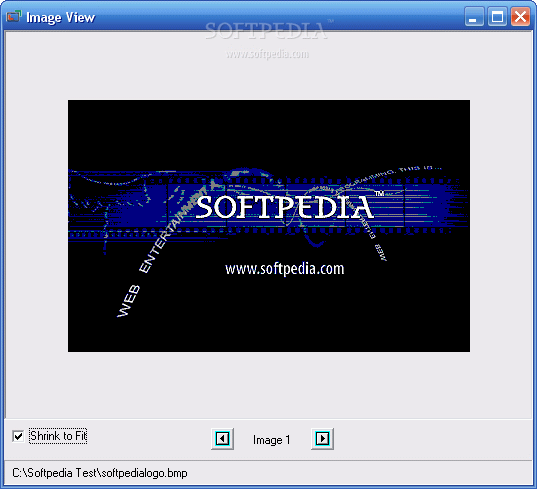Viewport: 537px width, 489px height.
Task: Close the Image View window
Action: click(520, 16)
